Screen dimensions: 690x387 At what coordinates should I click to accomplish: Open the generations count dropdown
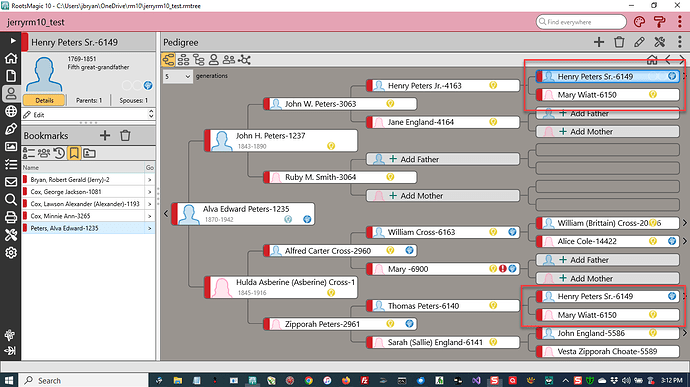178,76
